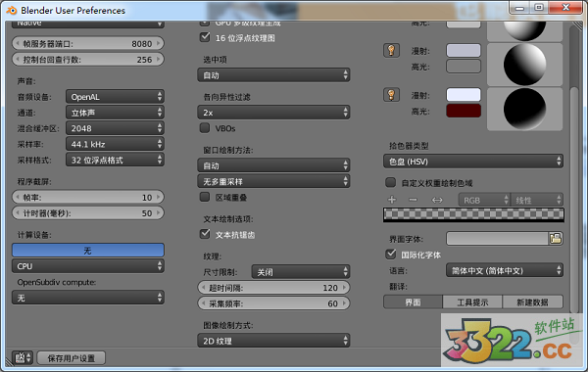
Task: Select the 界面 translation toggle
Action: 413,302
